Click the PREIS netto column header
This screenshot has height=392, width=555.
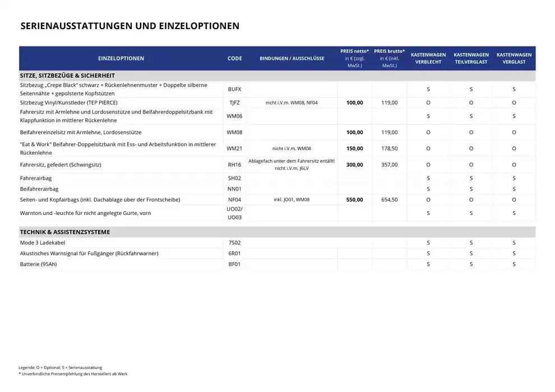coord(354,58)
